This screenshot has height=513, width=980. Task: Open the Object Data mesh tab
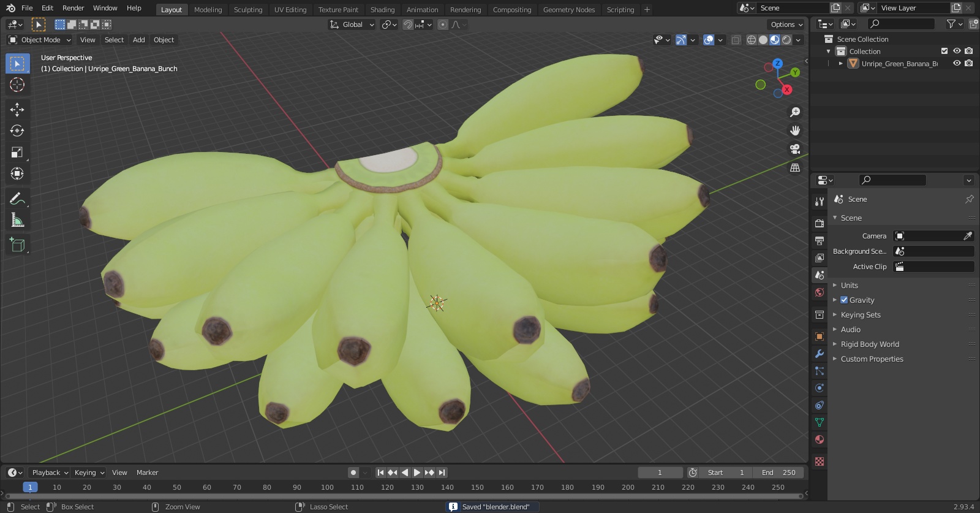820,422
